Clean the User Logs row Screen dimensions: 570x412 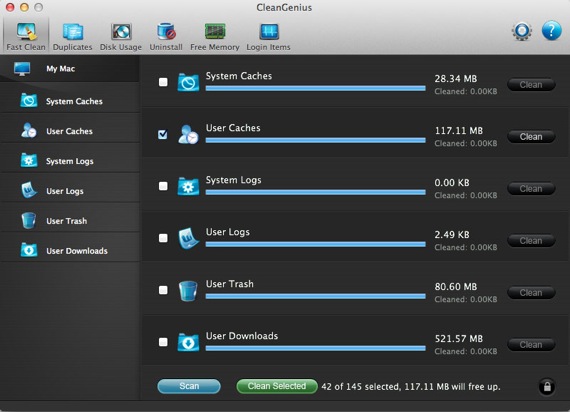pyautogui.click(x=531, y=241)
